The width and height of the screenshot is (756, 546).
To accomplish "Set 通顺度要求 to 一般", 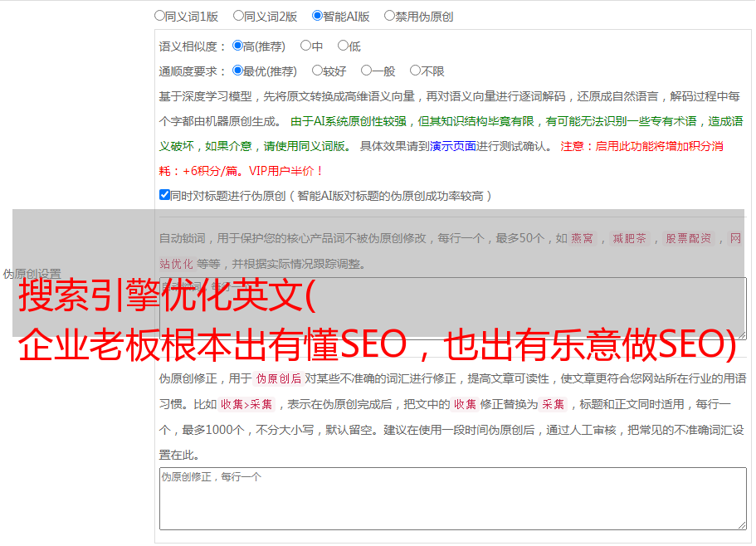I will tap(367, 71).
